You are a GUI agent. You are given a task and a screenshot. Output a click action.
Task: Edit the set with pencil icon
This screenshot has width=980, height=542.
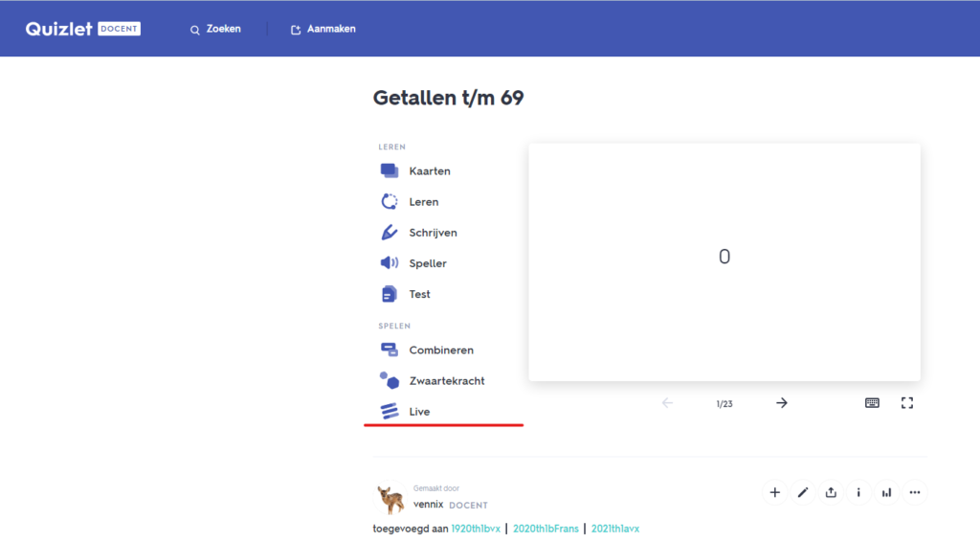[x=803, y=492]
